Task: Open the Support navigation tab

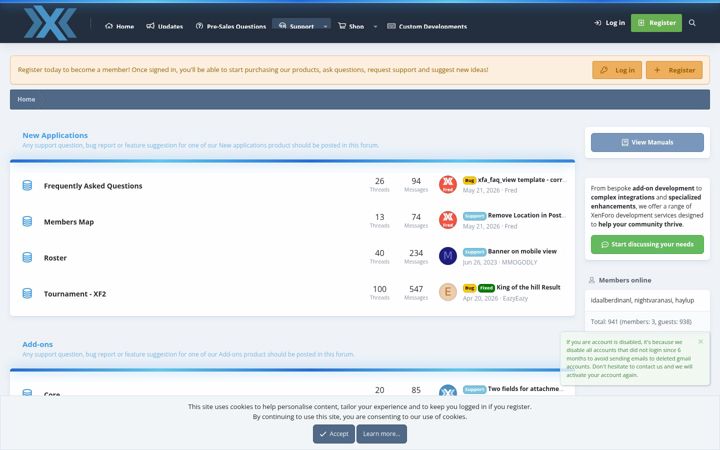Action: coord(296,25)
